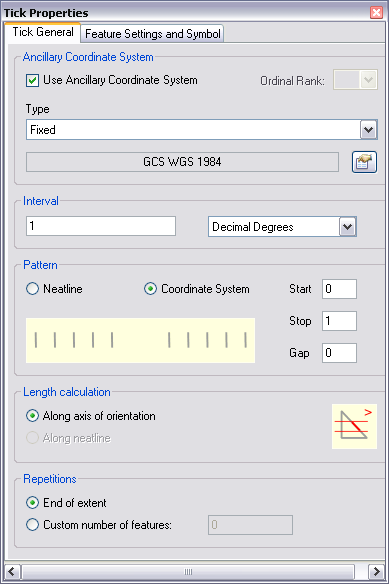
Task: Click the custom features count field
Action: point(250,525)
